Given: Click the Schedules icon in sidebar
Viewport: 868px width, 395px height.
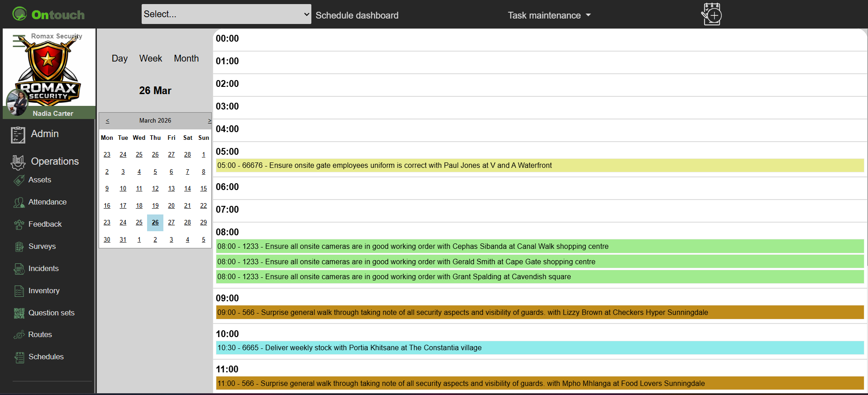Looking at the screenshot, I should [19, 357].
